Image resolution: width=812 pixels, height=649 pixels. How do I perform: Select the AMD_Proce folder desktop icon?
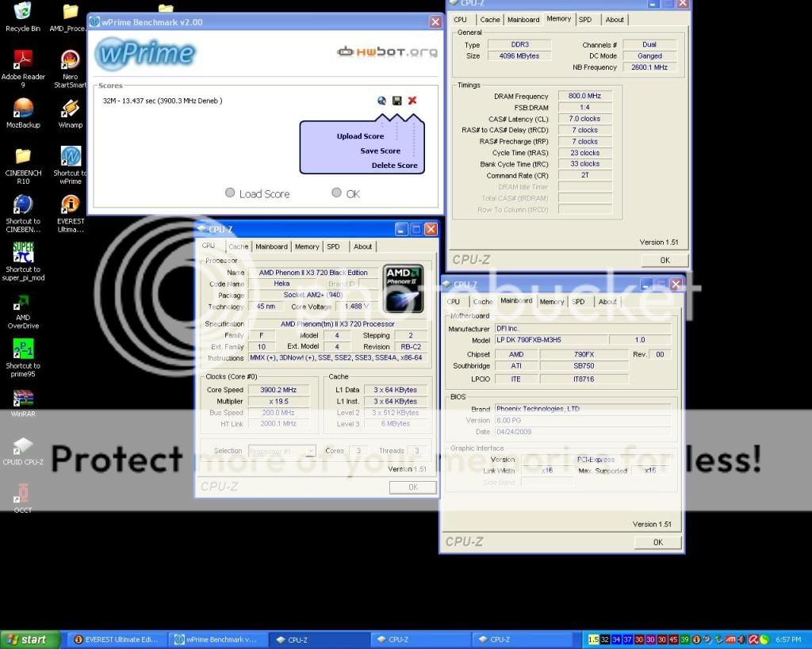70,17
